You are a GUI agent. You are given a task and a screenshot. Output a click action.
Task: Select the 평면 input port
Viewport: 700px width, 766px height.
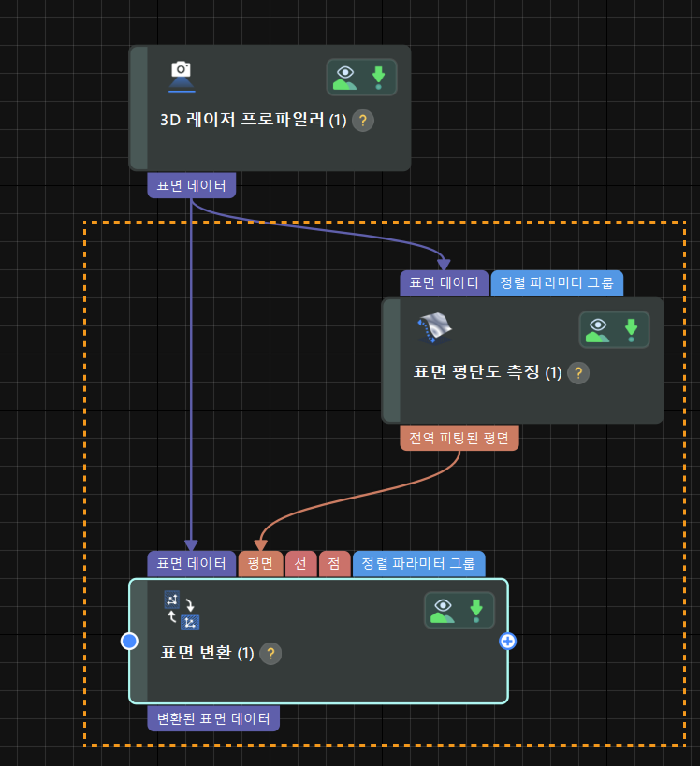point(260,563)
